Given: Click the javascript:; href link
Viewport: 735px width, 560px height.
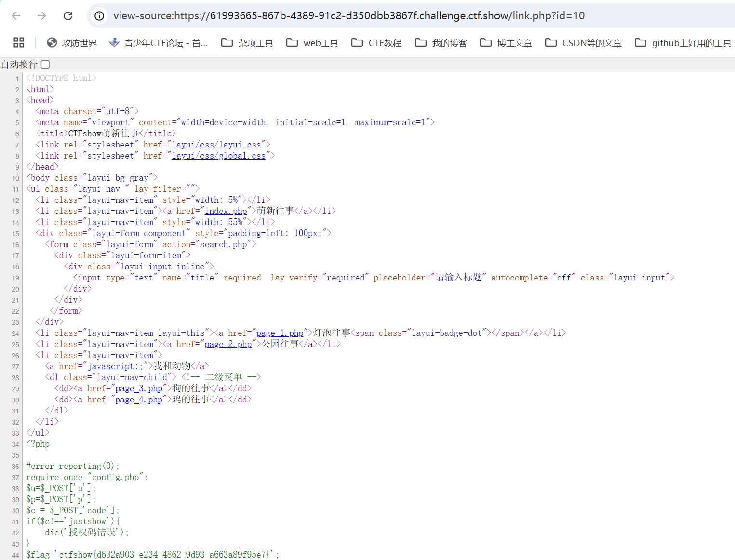Looking at the screenshot, I should click(116, 366).
